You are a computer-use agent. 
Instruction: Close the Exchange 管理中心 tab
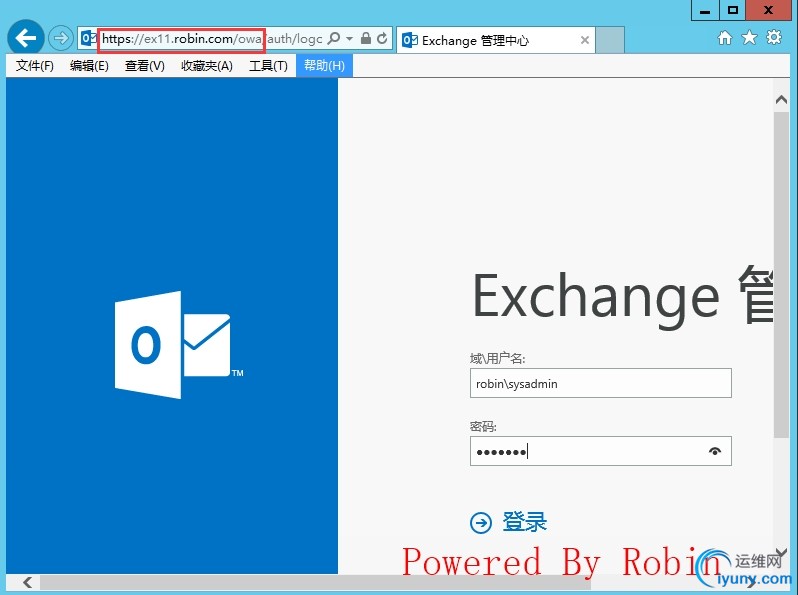(x=585, y=40)
